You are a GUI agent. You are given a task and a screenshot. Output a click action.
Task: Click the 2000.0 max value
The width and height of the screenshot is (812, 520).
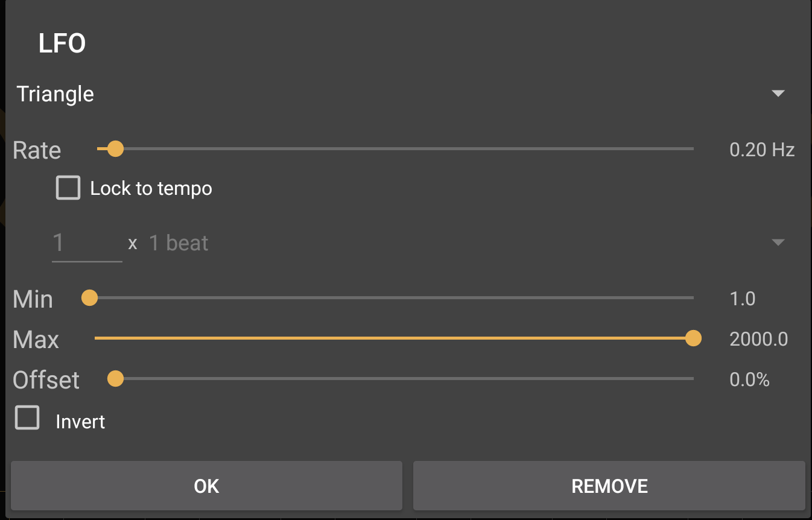[x=758, y=339]
